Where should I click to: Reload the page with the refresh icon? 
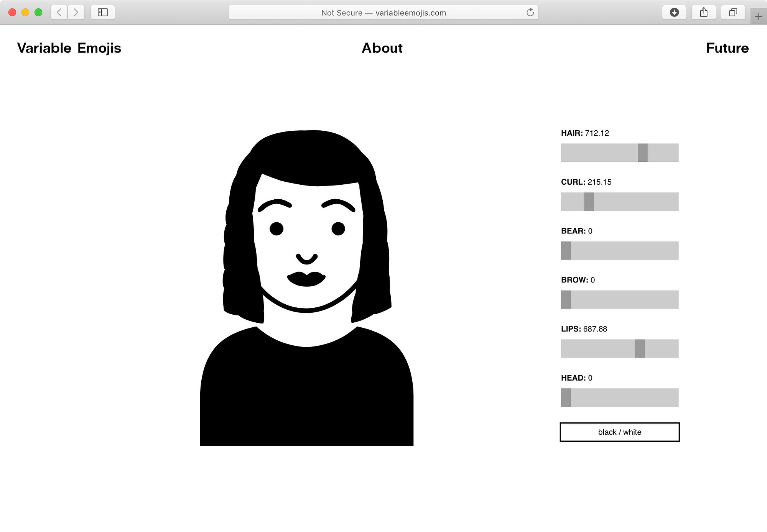coord(530,12)
